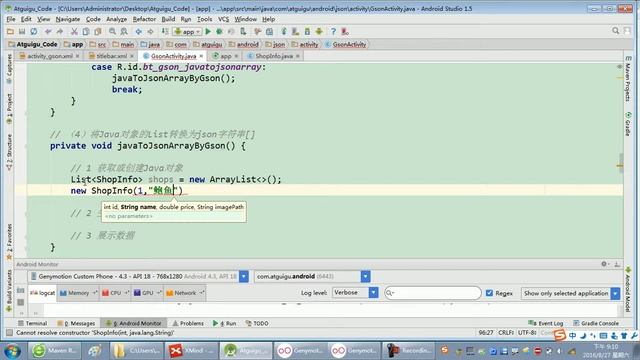Click the Atguigu_Code breadcrumb
Screen dimensions: 640x360
point(33,44)
